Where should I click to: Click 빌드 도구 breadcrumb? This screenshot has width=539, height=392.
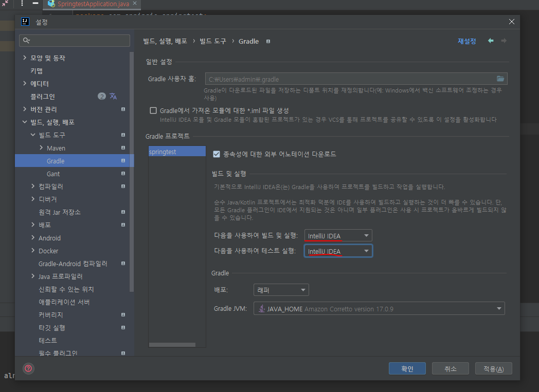[x=213, y=41]
